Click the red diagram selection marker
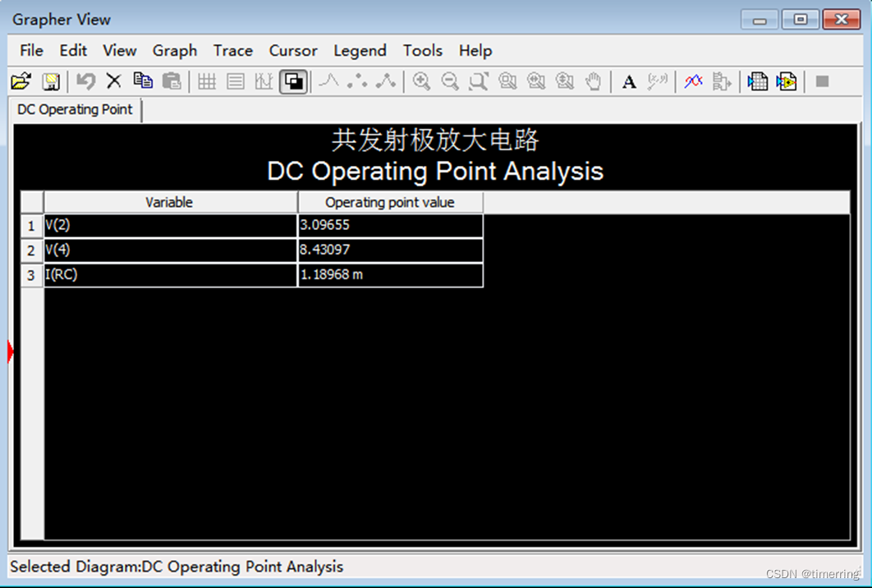872x588 pixels. pos(11,351)
